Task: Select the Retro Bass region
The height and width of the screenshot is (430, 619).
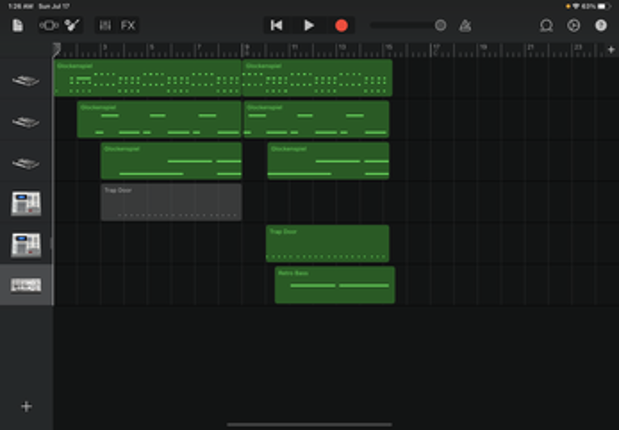Action: 335,285
